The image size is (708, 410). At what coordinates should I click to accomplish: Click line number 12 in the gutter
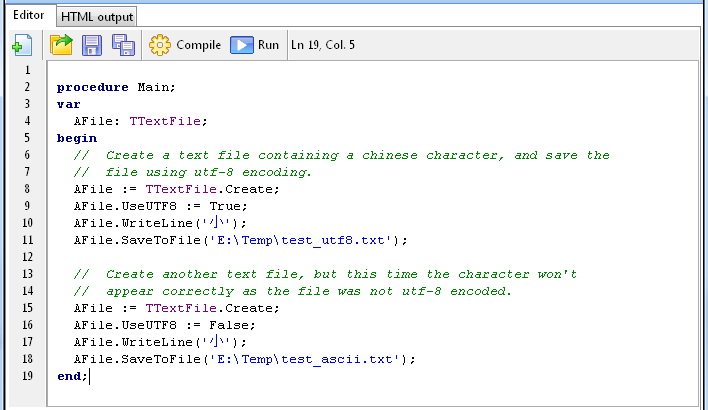pos(28,257)
